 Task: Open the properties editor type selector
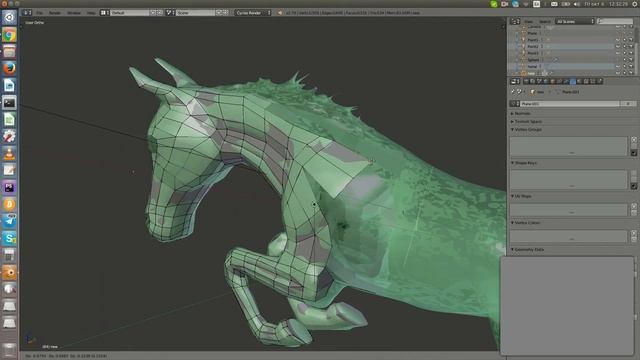pos(515,81)
